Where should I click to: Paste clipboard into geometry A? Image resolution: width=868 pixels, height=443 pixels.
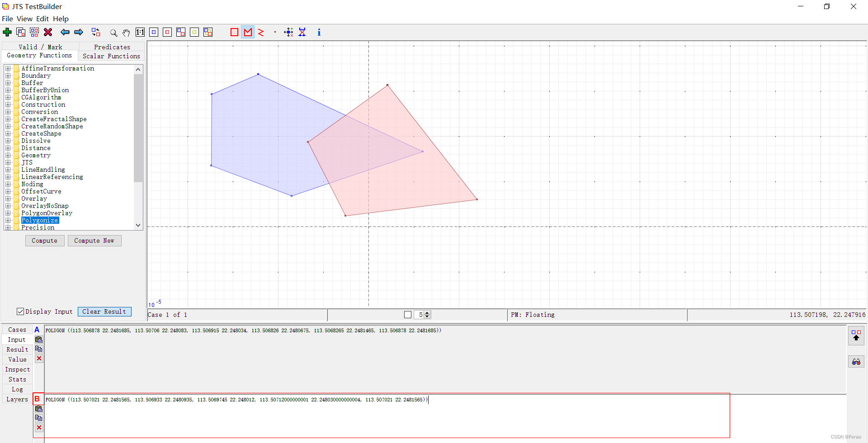(x=39, y=339)
